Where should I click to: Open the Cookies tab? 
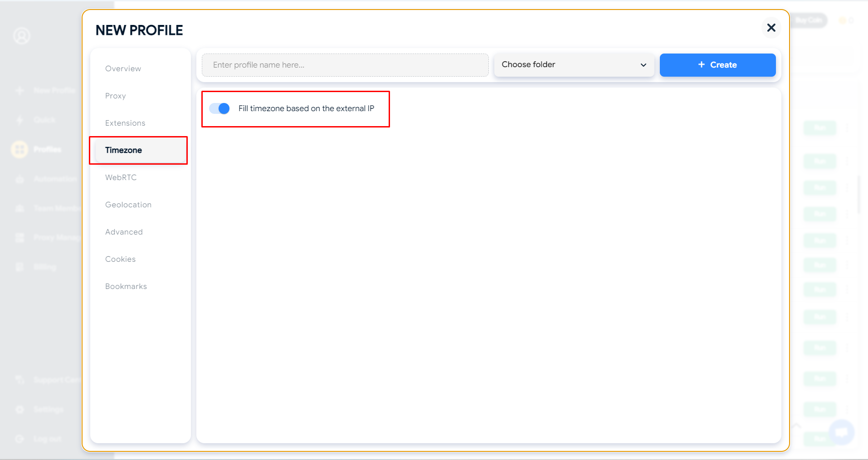click(x=120, y=259)
